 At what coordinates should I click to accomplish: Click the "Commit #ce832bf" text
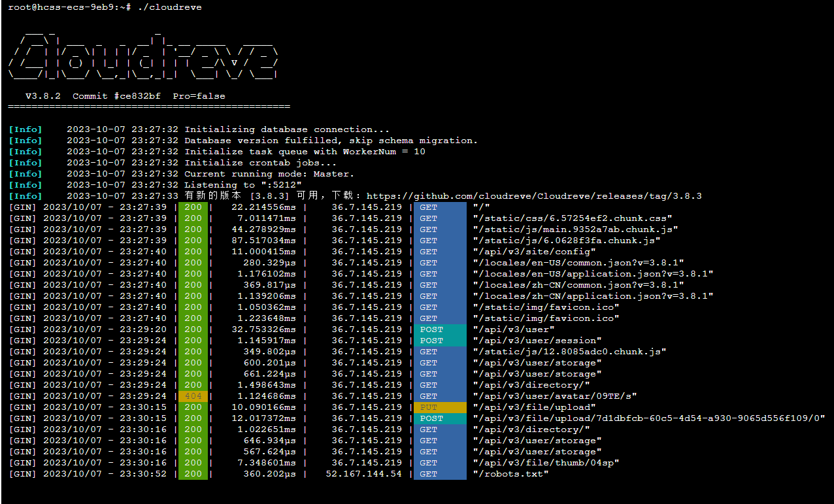[x=116, y=96]
